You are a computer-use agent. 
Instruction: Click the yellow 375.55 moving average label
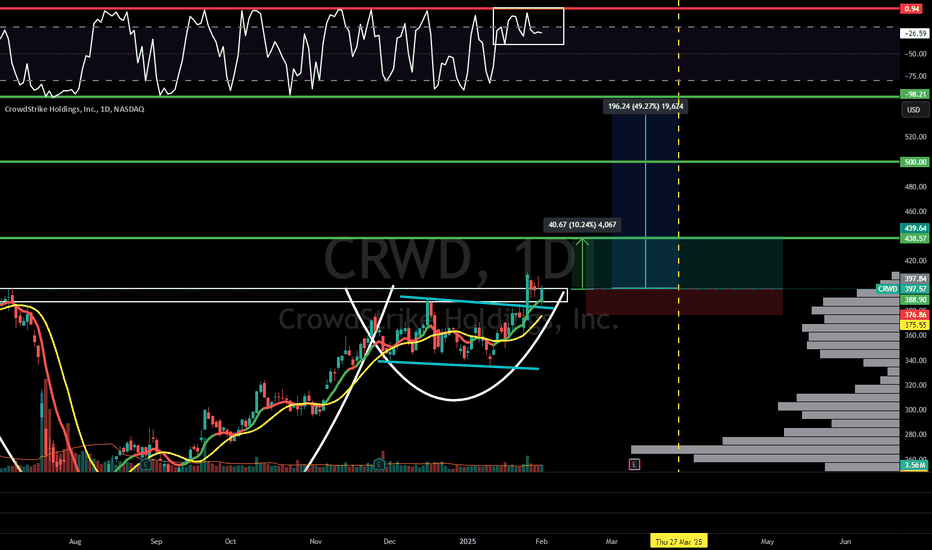pos(914,325)
